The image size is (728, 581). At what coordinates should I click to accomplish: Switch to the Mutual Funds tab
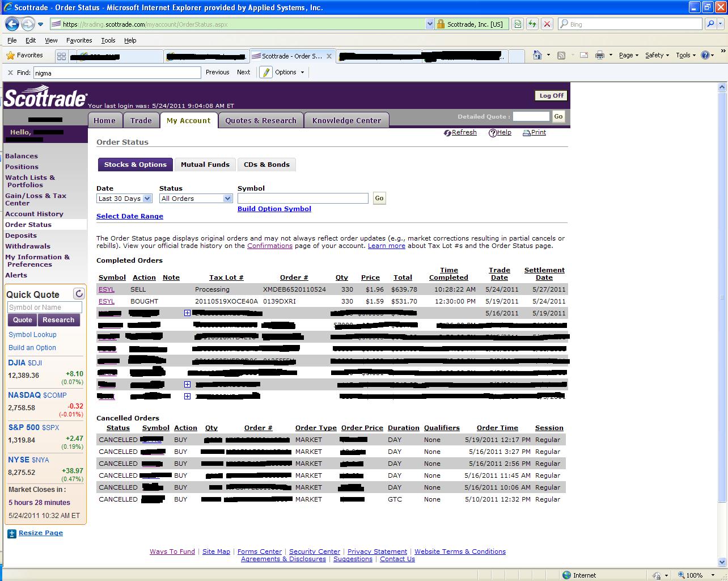[x=205, y=165]
